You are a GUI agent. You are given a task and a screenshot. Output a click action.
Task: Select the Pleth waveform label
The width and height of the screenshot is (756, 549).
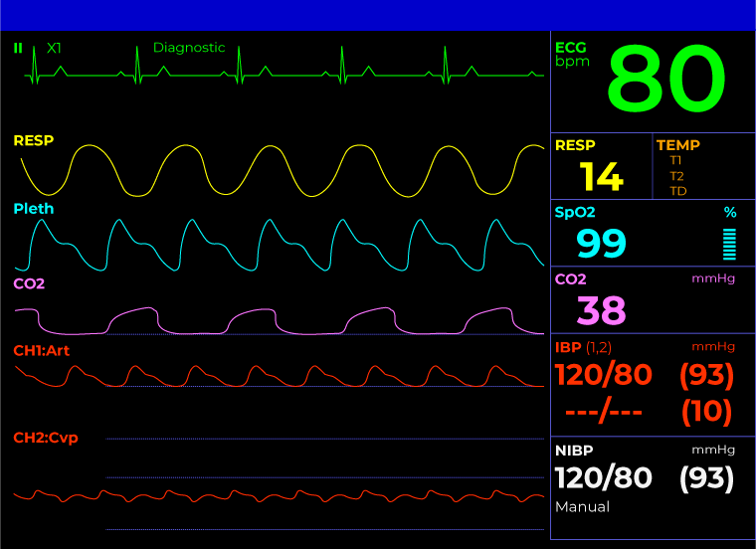point(34,209)
